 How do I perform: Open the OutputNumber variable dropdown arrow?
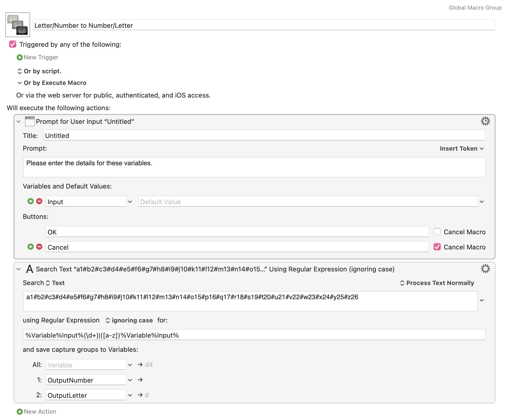coord(130,380)
